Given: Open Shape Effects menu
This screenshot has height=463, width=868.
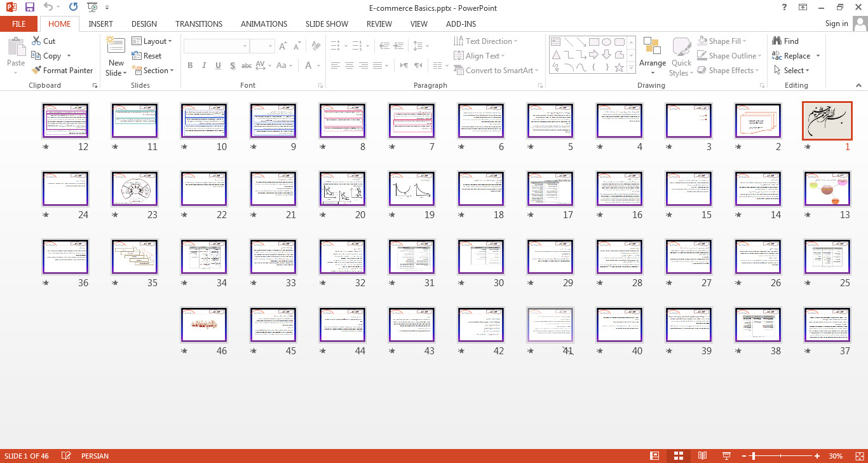Looking at the screenshot, I should (726, 71).
